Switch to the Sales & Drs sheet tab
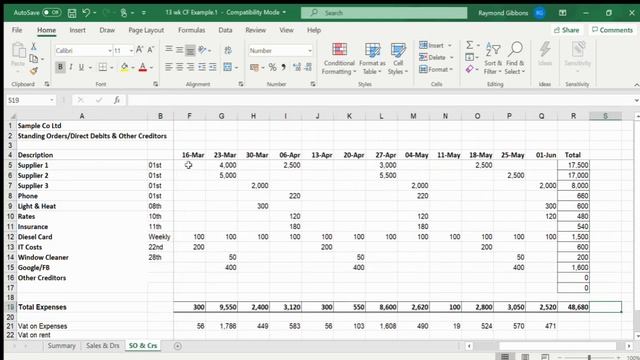Screen dimensions: 640x360 (x=102, y=346)
